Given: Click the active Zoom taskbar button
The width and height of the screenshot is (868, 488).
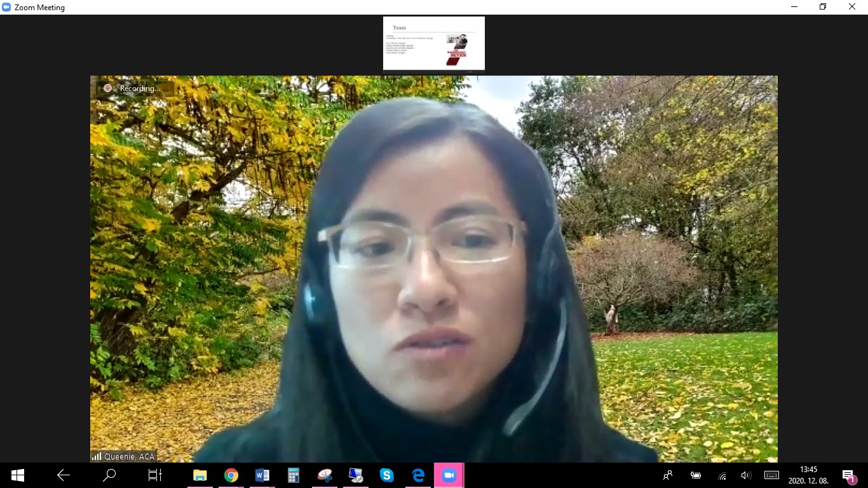Looking at the screenshot, I should 449,475.
